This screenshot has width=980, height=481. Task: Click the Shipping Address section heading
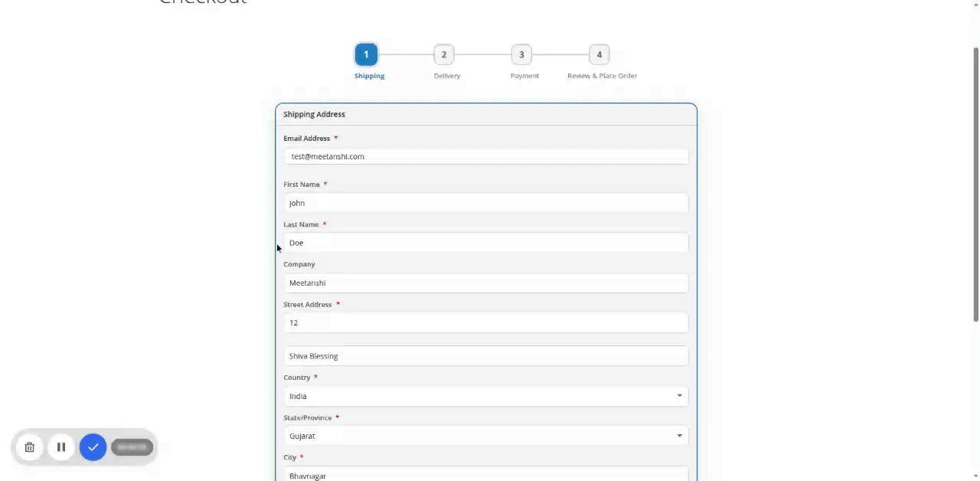[x=314, y=114]
